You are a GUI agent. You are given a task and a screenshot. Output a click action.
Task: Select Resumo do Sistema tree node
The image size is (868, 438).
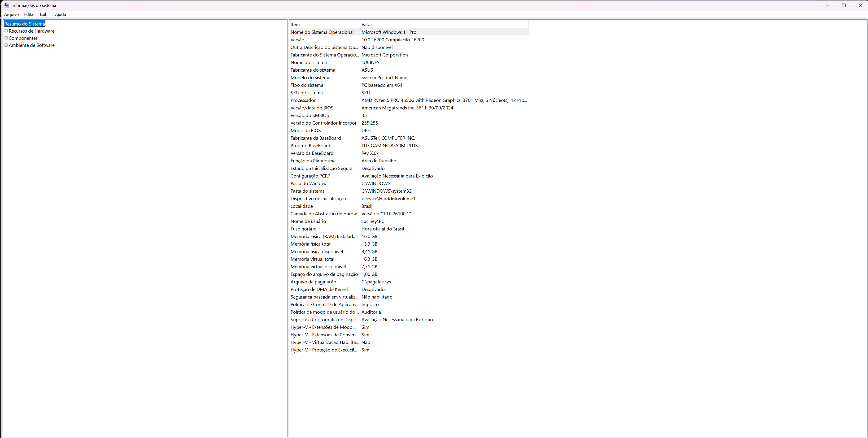(x=25, y=24)
